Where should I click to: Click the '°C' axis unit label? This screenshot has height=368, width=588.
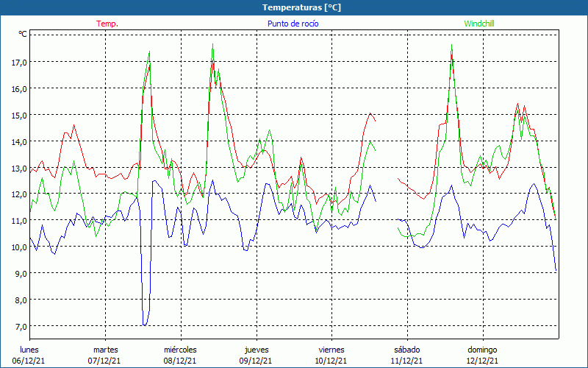click(x=23, y=34)
